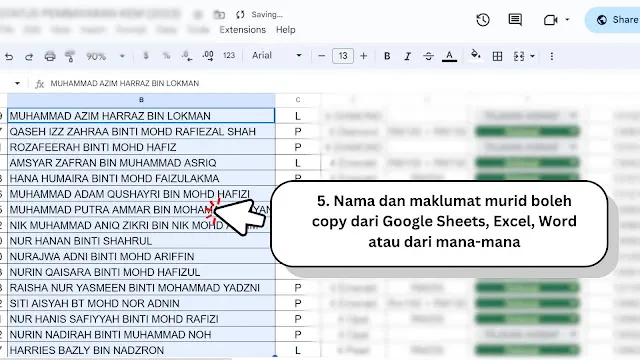The image size is (640, 360).
Task: Select cell NURAJWA ADNI BINTI MOHD ARIFFIN
Action: click(x=141, y=256)
